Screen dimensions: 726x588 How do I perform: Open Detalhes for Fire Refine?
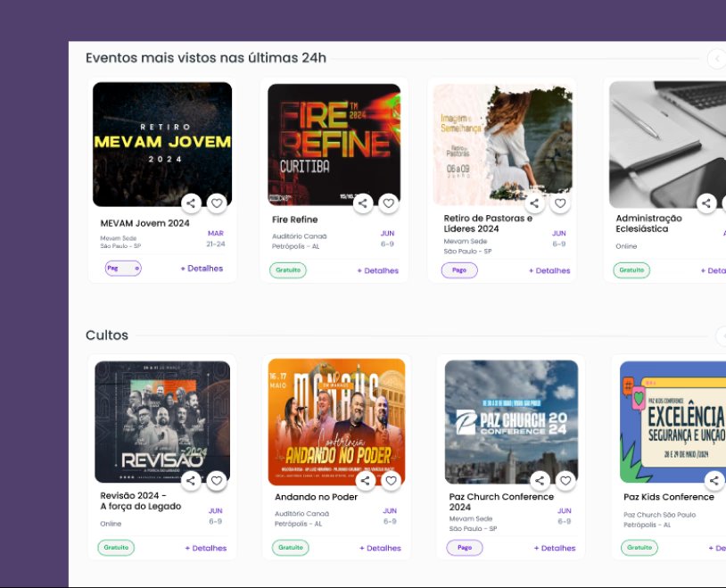click(x=378, y=270)
